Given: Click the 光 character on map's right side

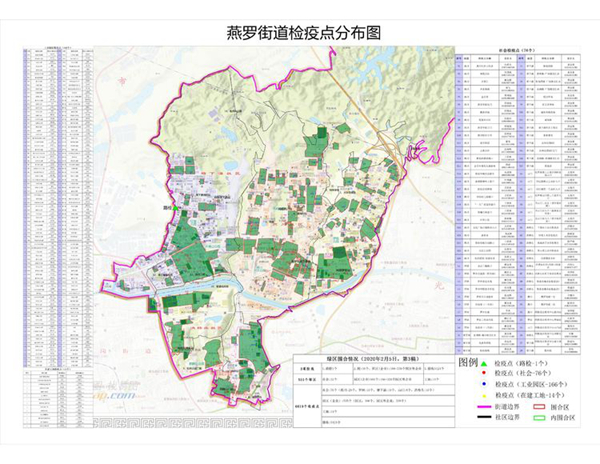Looking at the screenshot, I should click(438, 286).
